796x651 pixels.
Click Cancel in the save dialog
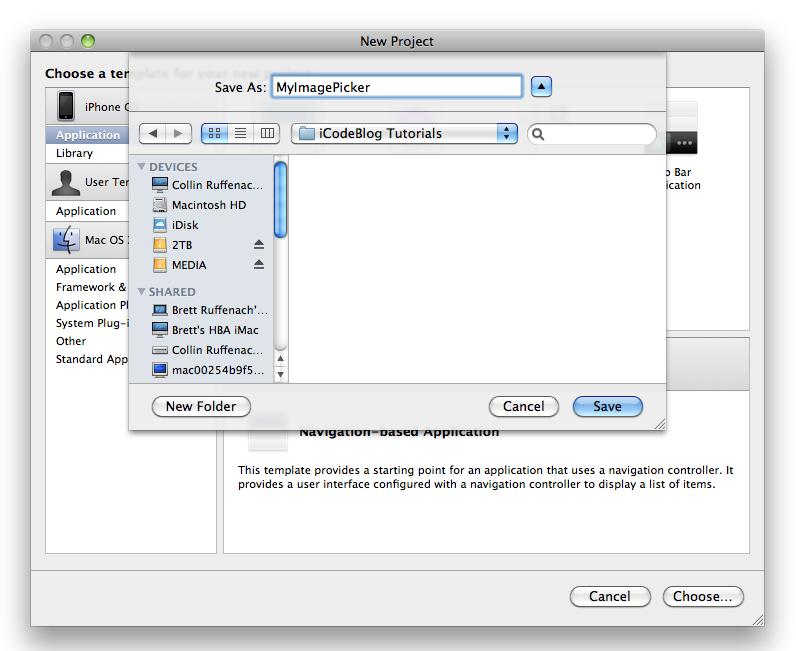click(x=523, y=406)
